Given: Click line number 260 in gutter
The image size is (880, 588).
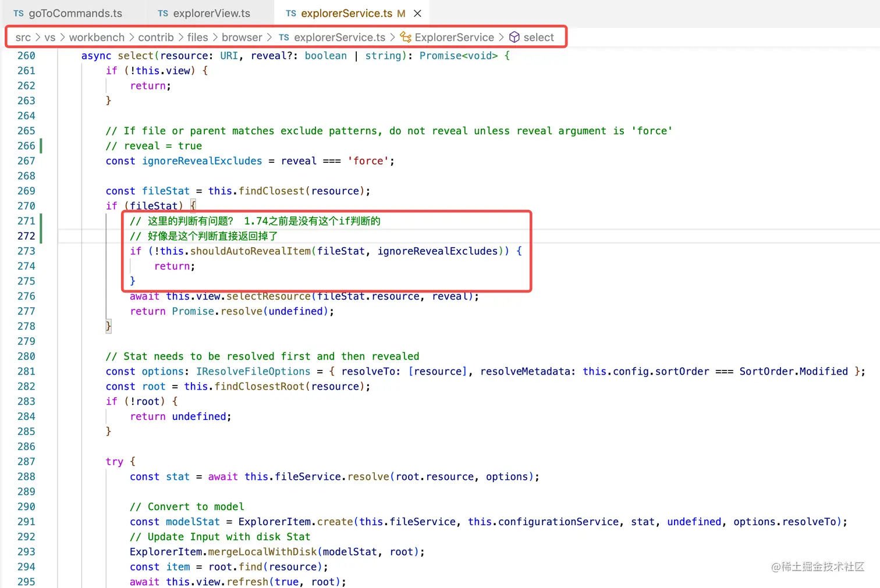Looking at the screenshot, I should tap(26, 56).
